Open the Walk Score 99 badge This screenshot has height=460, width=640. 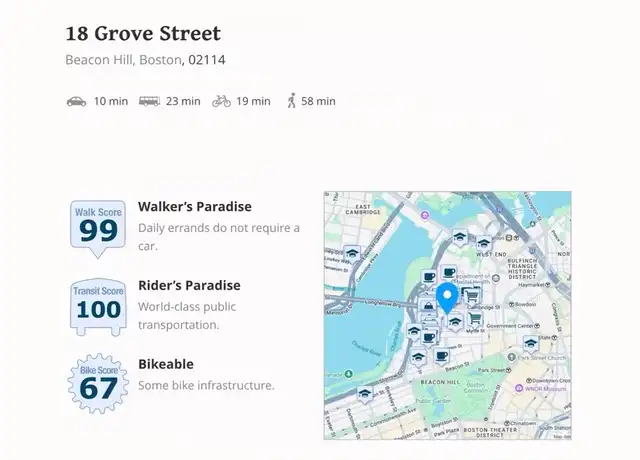point(98,228)
